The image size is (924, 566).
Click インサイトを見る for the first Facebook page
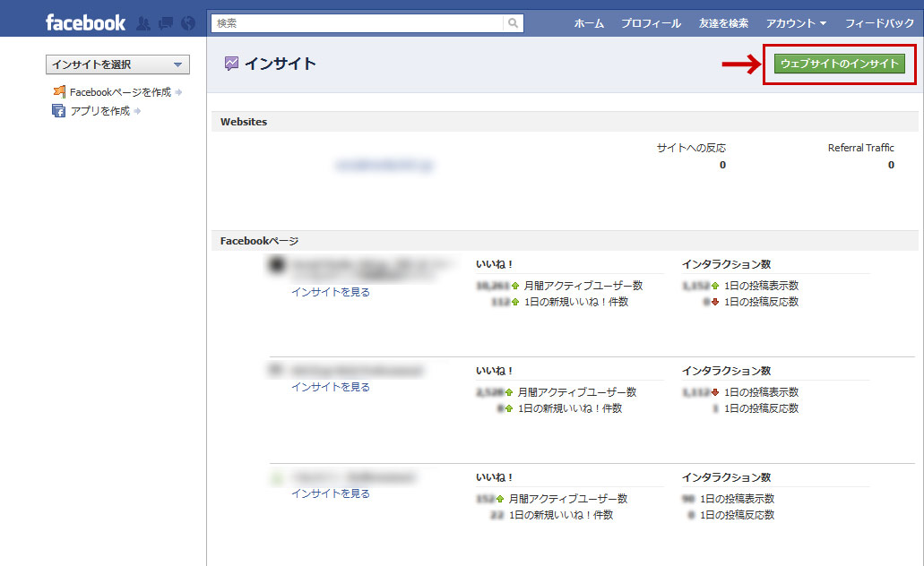(x=331, y=292)
